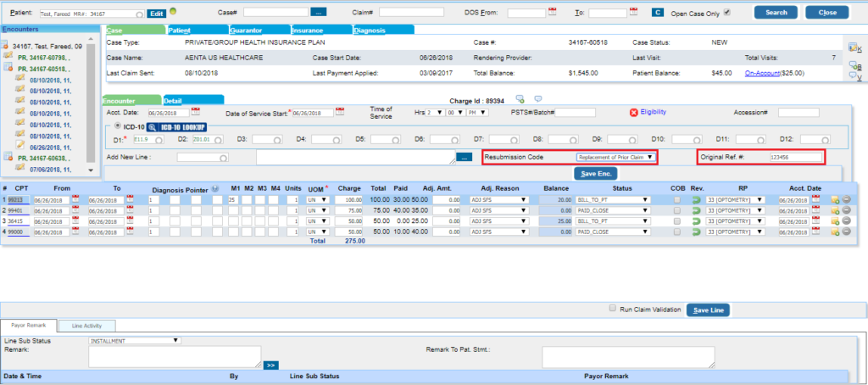Open the On-Account link
The height and width of the screenshot is (385, 868).
pos(760,74)
